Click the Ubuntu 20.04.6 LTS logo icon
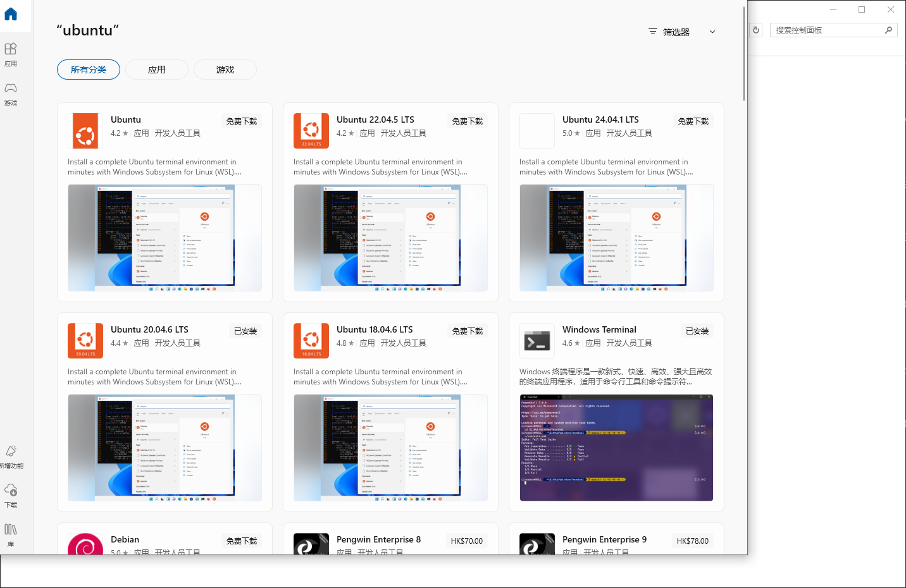 point(85,341)
